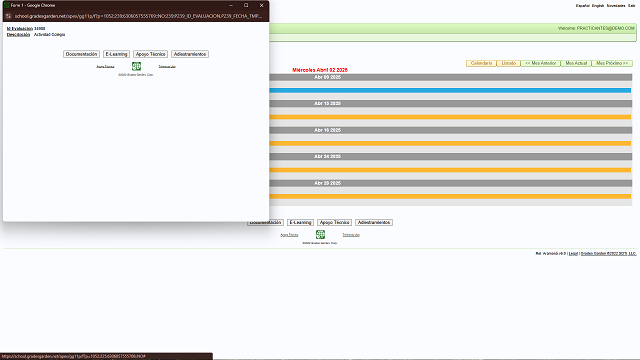Switch language to Español
640x360 pixels.
(582, 6)
